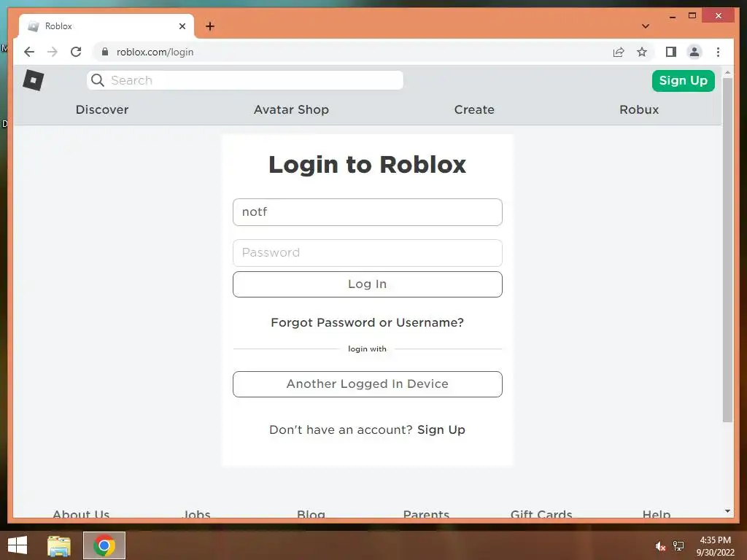This screenshot has height=560, width=747.
Task: Click Forgot Password or Username link
Action: (368, 322)
